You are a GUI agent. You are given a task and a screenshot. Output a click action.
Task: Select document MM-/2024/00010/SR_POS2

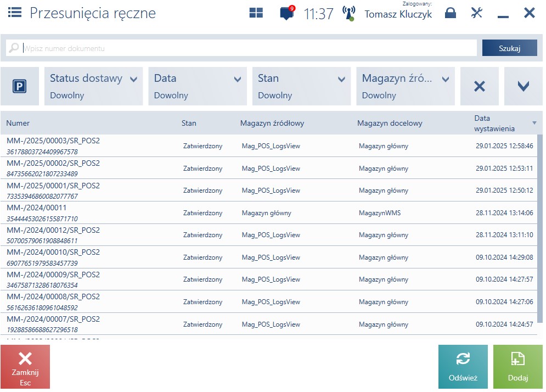pos(269,257)
